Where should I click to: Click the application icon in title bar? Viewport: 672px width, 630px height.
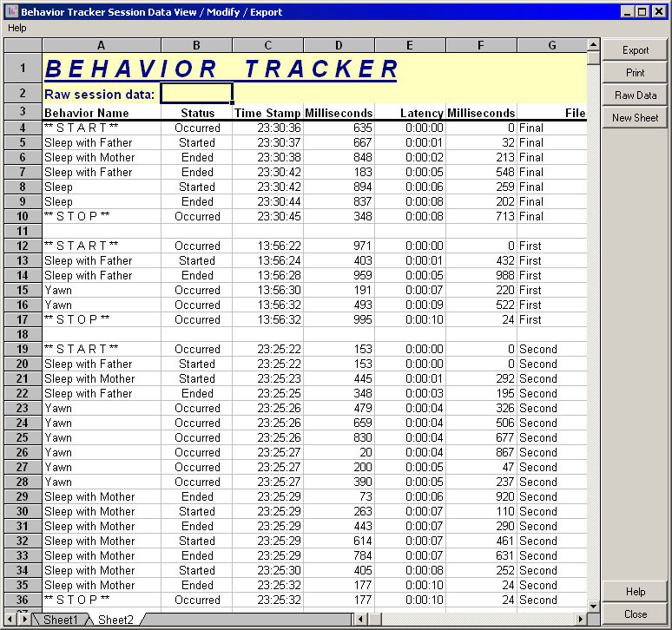pos(11,11)
